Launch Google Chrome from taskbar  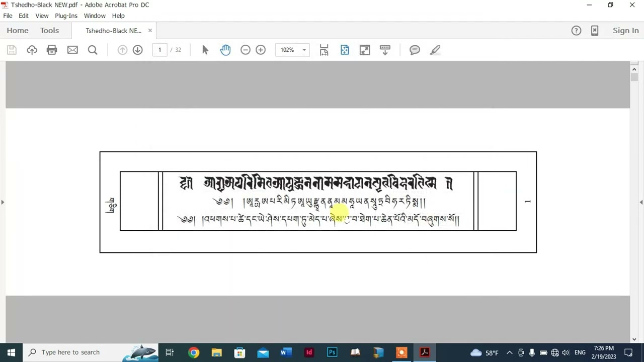194,352
